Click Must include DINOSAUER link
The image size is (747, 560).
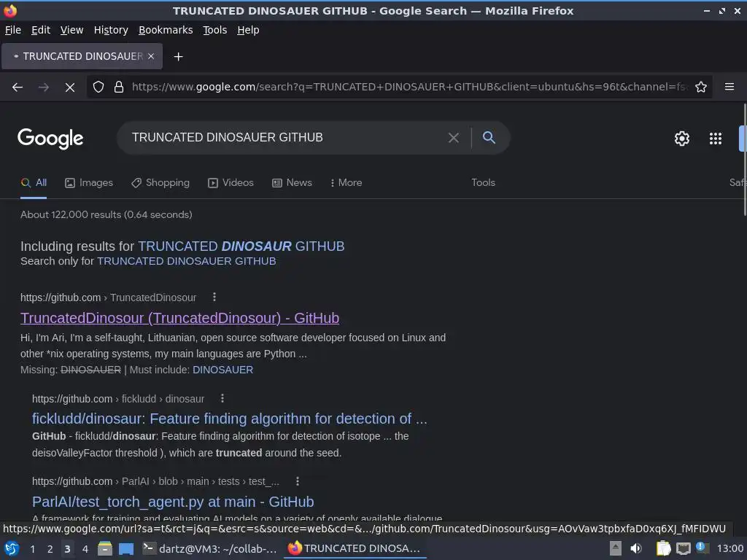pos(222,370)
